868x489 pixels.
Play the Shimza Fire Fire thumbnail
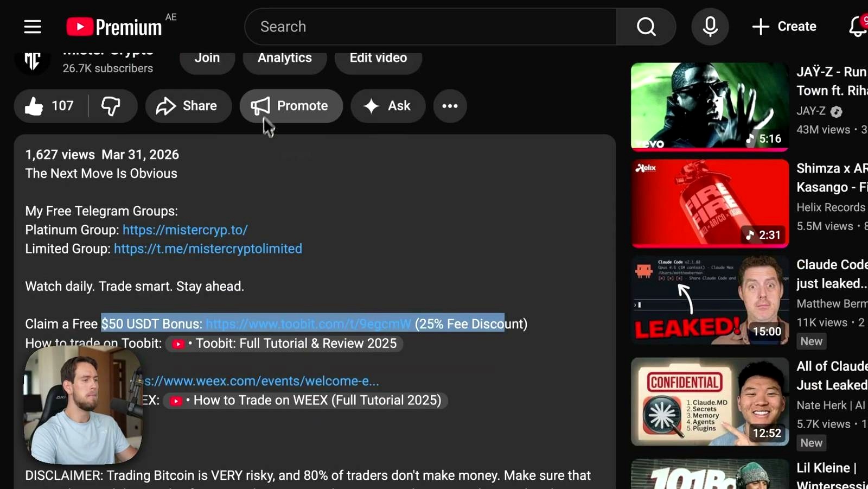[x=710, y=203]
